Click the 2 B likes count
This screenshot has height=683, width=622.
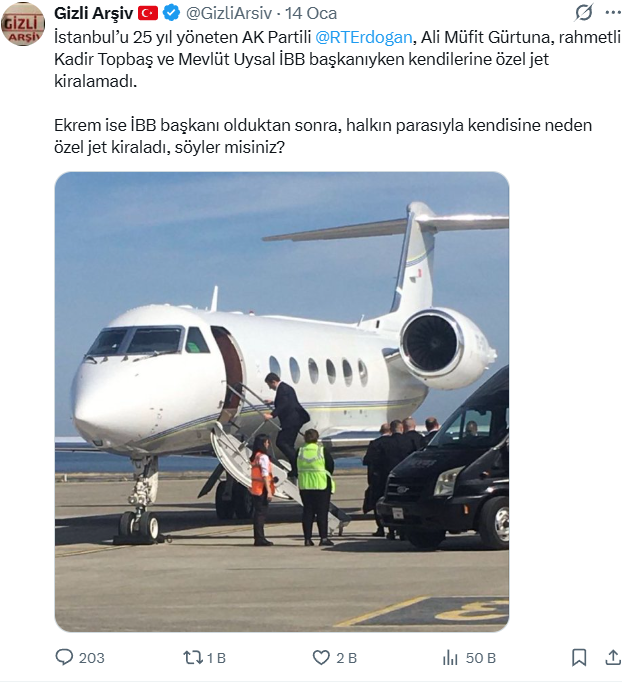click(347, 658)
